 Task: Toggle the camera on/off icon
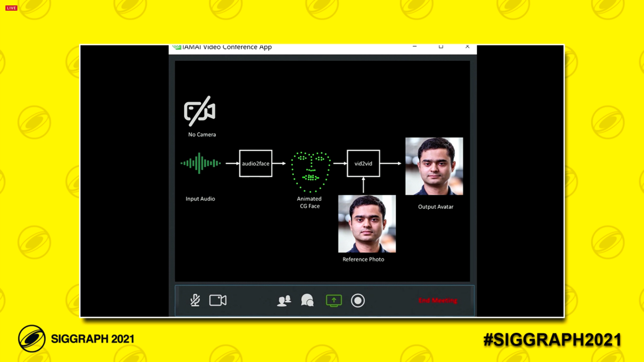(x=218, y=301)
